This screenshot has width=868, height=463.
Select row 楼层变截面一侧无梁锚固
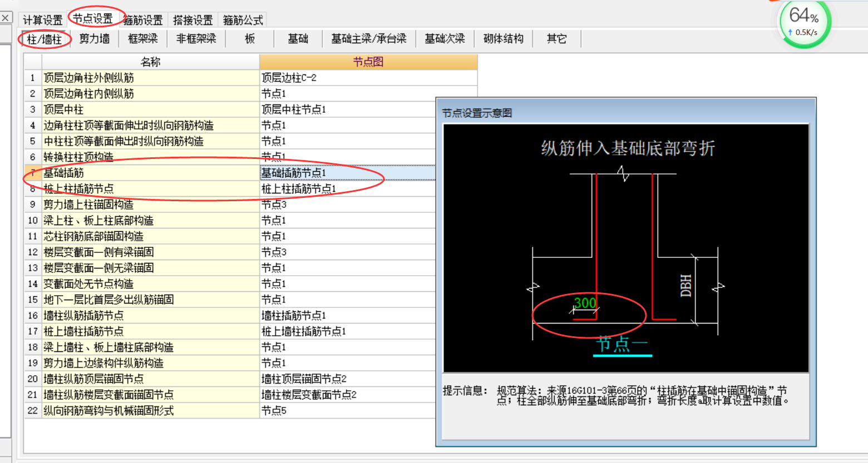(150, 268)
